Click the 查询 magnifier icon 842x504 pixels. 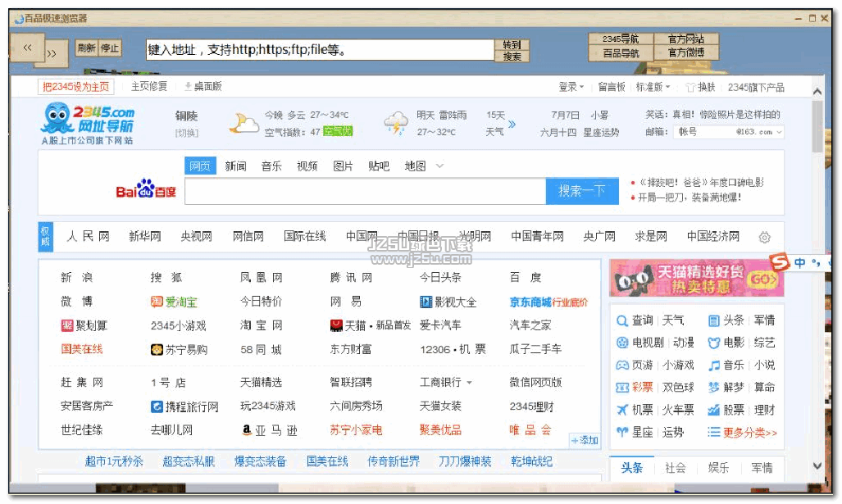click(x=621, y=321)
